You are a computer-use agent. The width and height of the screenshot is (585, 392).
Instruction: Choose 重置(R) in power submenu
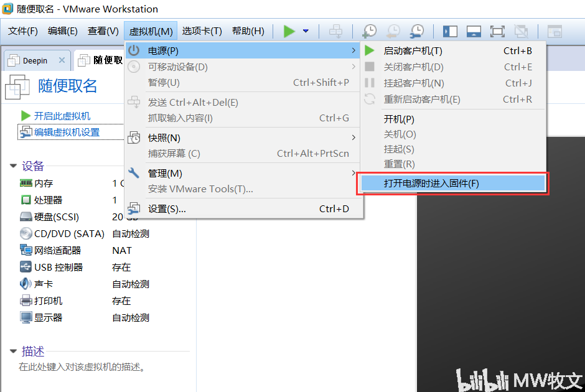click(x=453, y=164)
